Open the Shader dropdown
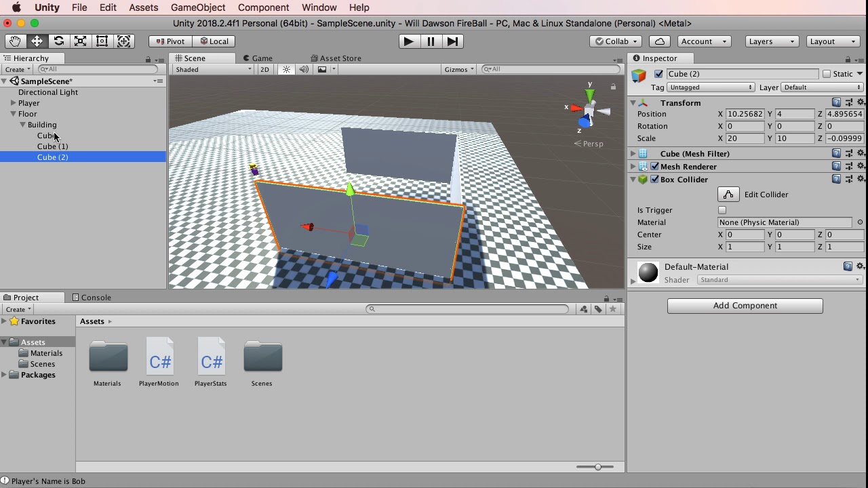The width and height of the screenshot is (868, 488). click(780, 280)
